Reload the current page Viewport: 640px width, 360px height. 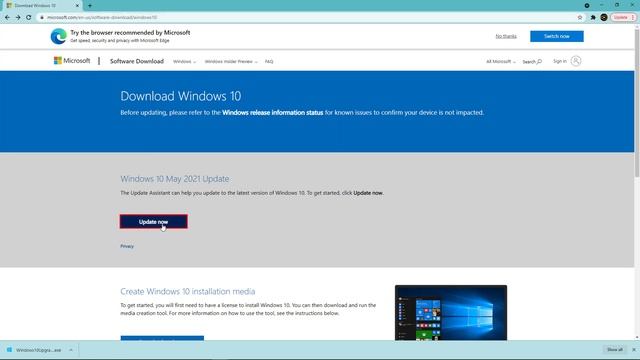point(29,18)
